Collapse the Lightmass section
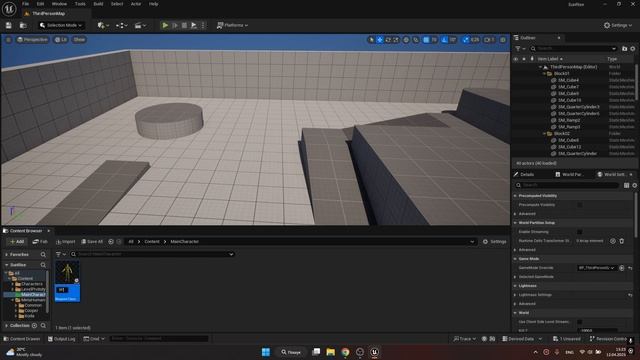This screenshot has width=640, height=360. tap(516, 286)
